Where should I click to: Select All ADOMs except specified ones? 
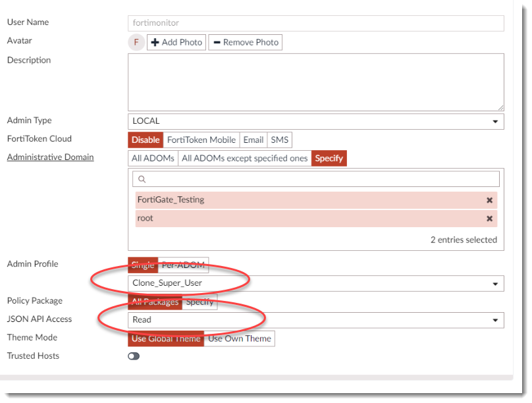pyautogui.click(x=245, y=158)
